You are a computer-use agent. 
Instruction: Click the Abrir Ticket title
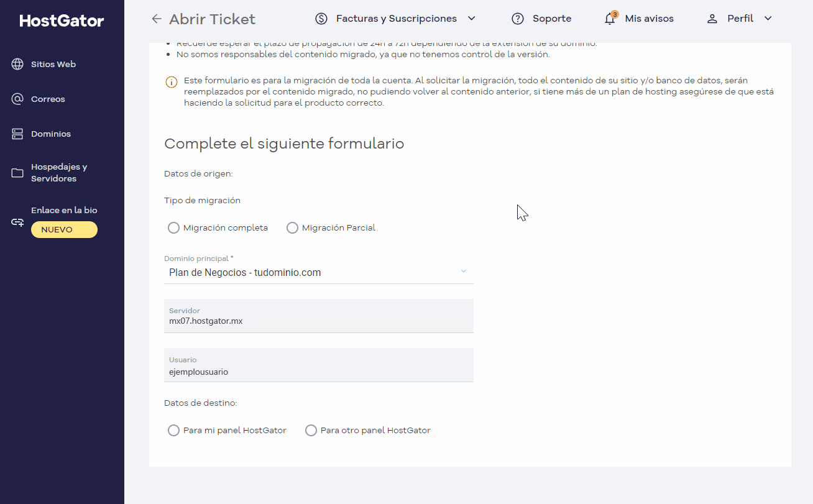(x=212, y=19)
